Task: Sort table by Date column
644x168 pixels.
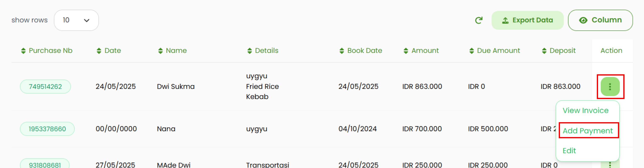Action: click(99, 51)
